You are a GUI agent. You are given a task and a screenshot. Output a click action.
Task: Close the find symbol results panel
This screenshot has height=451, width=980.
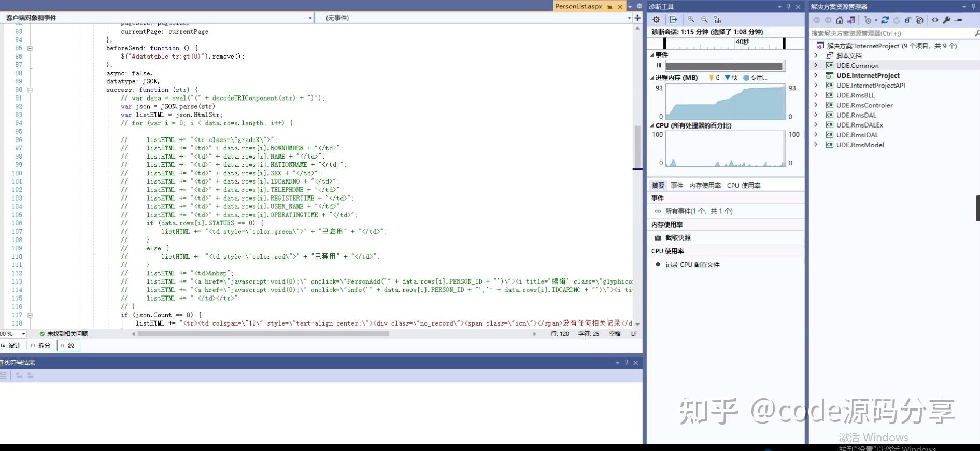click(x=636, y=363)
